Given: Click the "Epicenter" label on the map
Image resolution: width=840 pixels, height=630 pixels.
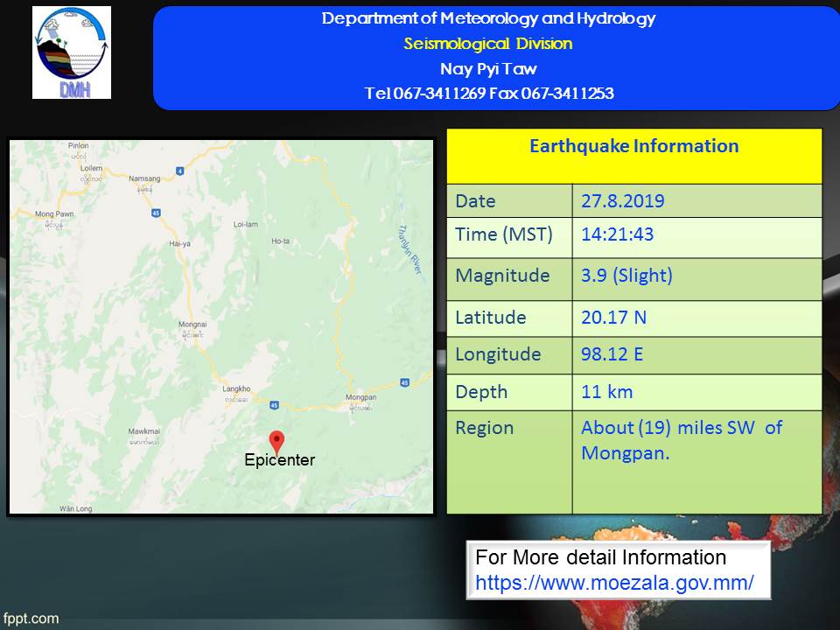Looking at the screenshot, I should [x=280, y=459].
